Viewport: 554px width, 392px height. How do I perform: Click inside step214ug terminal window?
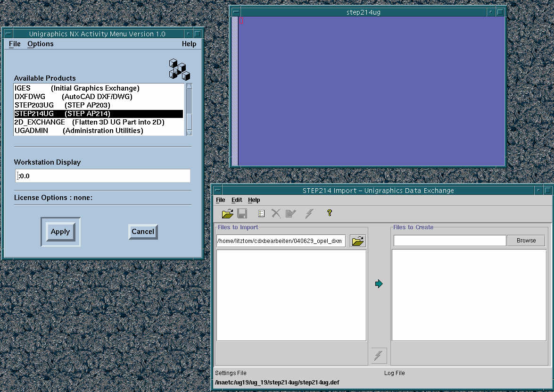(x=372, y=91)
